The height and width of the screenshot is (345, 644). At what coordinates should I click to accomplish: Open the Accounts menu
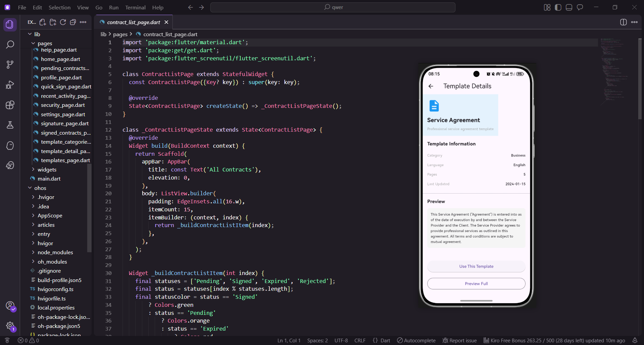pos(10,306)
